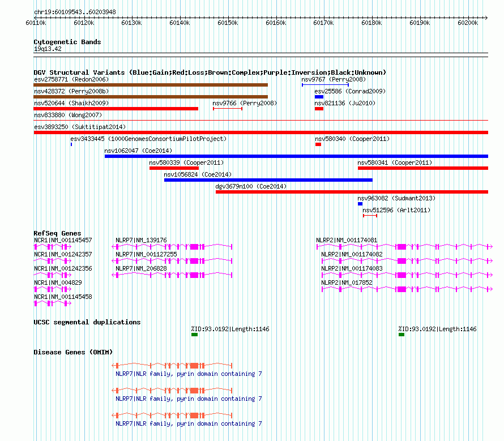Viewport: 504px width, 441px height.
Task: Click the 60150k ruler tick label
Action: click(x=228, y=23)
